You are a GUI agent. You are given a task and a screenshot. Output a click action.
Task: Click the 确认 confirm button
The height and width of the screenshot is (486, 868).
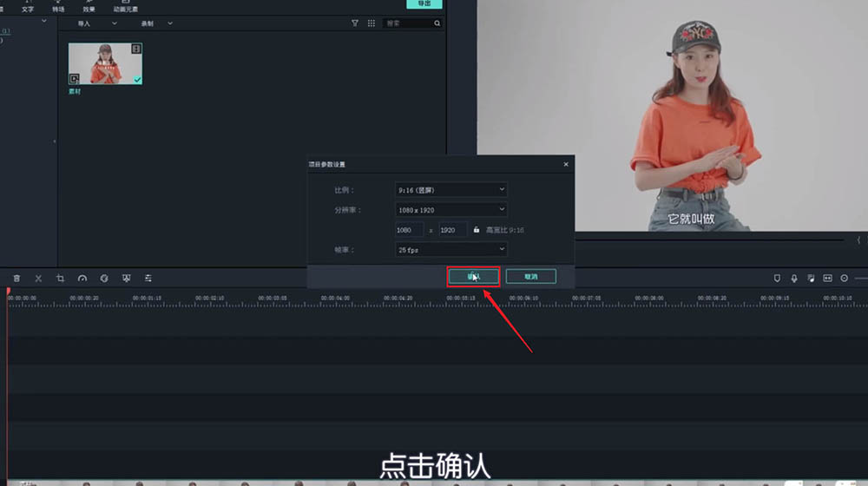[473, 276]
